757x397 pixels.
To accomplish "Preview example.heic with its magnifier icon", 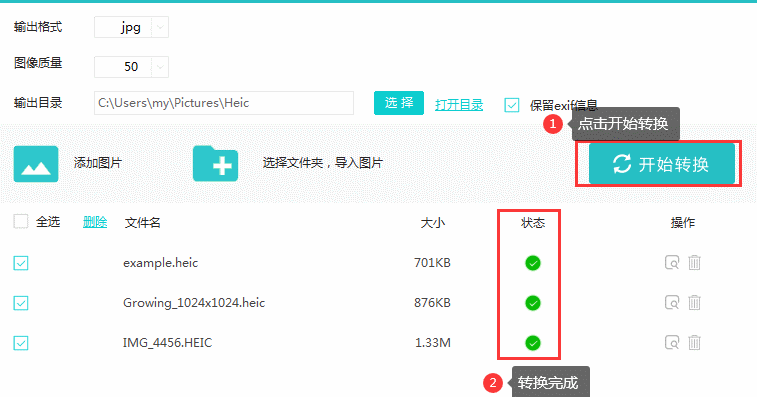I will pyautogui.click(x=672, y=263).
